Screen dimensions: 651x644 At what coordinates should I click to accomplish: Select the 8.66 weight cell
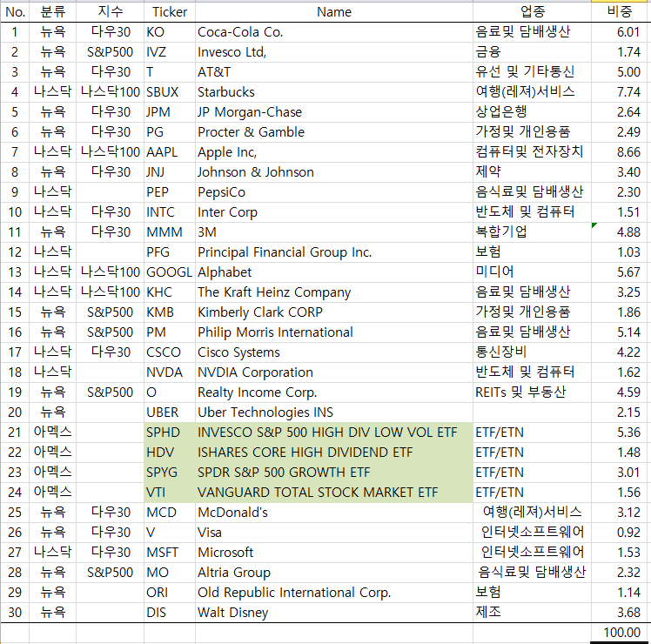(621, 152)
